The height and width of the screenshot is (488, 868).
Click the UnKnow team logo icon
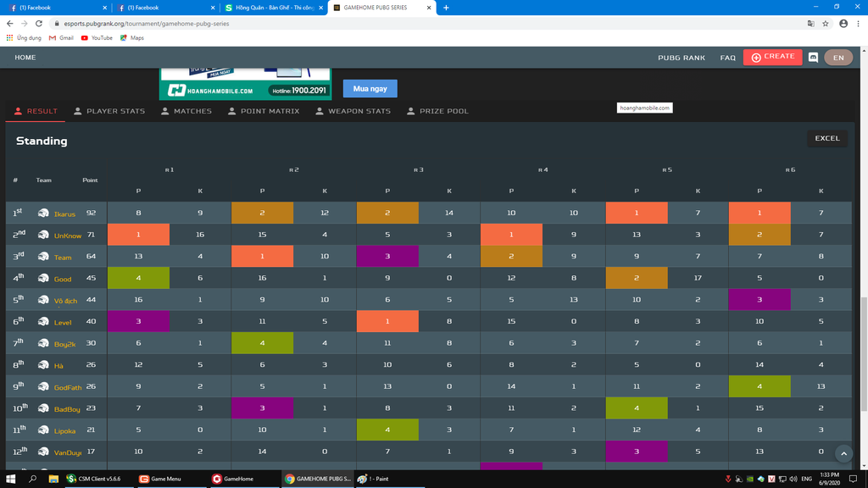click(43, 235)
